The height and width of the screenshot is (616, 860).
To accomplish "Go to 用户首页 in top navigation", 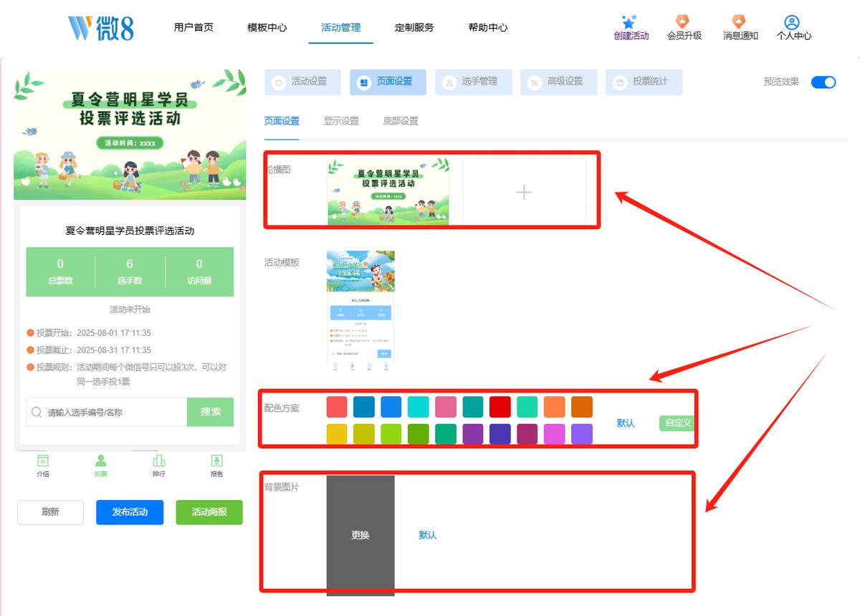I will [193, 27].
